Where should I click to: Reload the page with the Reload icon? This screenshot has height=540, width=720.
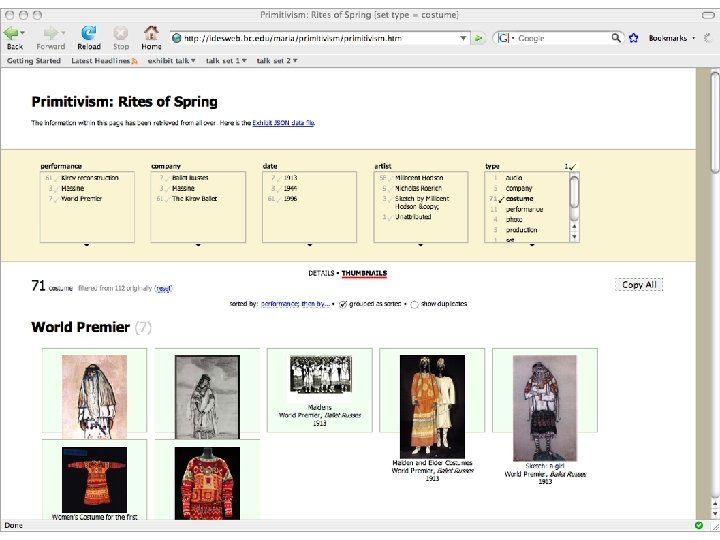89,33
